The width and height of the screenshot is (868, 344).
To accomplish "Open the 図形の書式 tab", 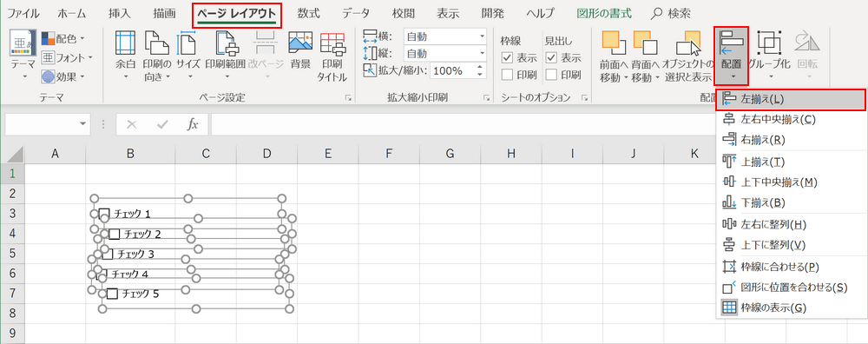I will pos(604,13).
